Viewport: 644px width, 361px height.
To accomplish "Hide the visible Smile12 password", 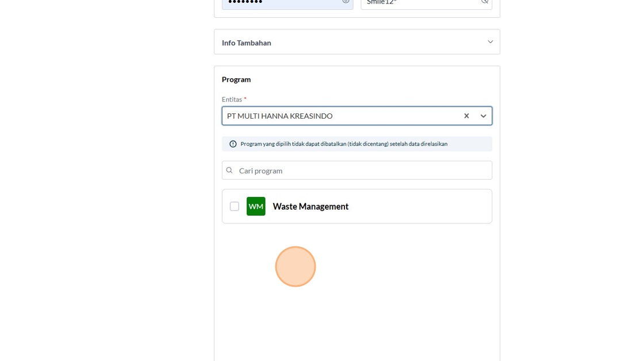I will point(485,2).
